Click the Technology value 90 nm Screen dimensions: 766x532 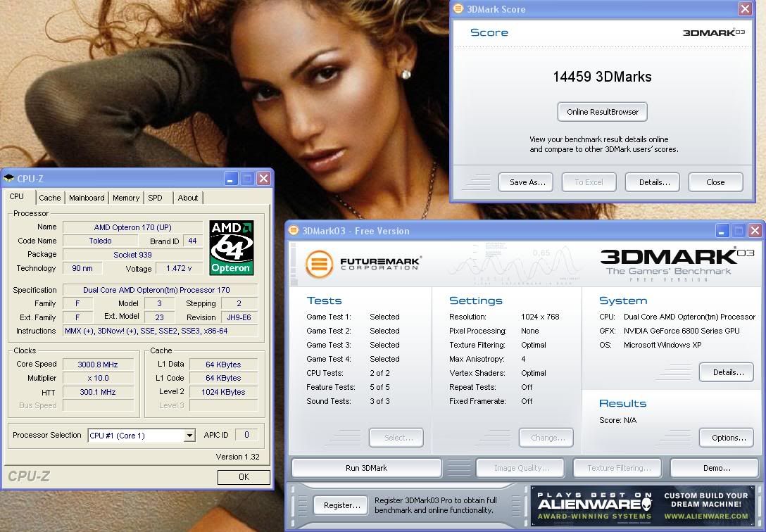coord(82,268)
